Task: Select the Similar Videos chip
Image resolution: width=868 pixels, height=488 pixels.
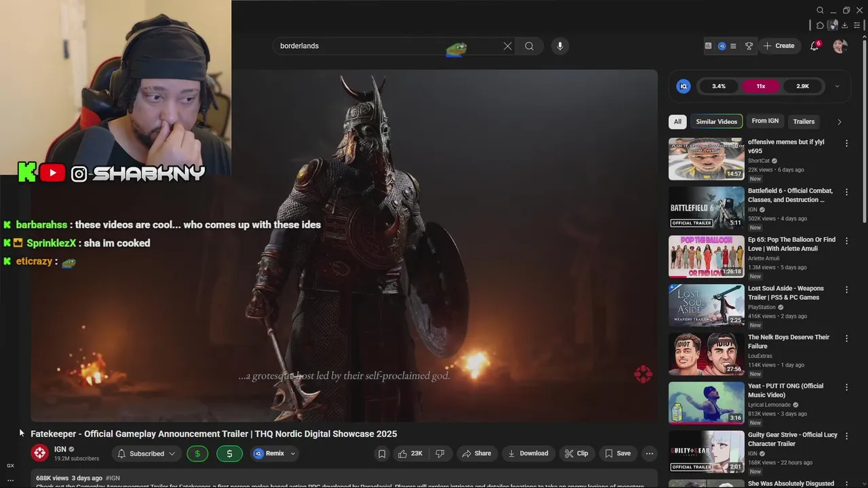Action: [x=716, y=121]
